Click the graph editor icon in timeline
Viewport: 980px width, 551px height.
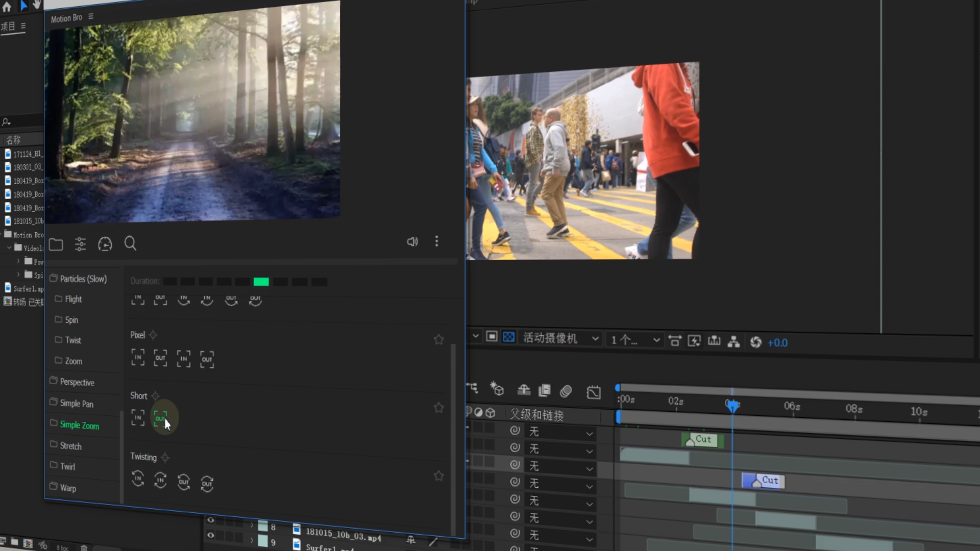[594, 392]
